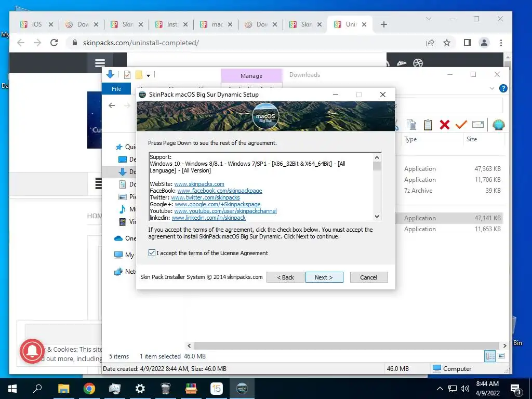Click the blue down arrow quick access icon
Screen dimensions: 532x399
(110, 74)
